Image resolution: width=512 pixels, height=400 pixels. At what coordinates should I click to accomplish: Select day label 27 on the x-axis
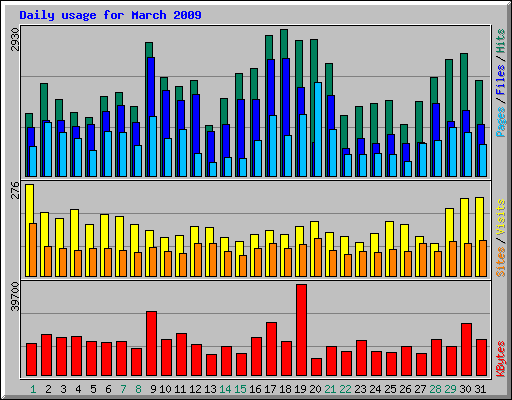point(420,389)
